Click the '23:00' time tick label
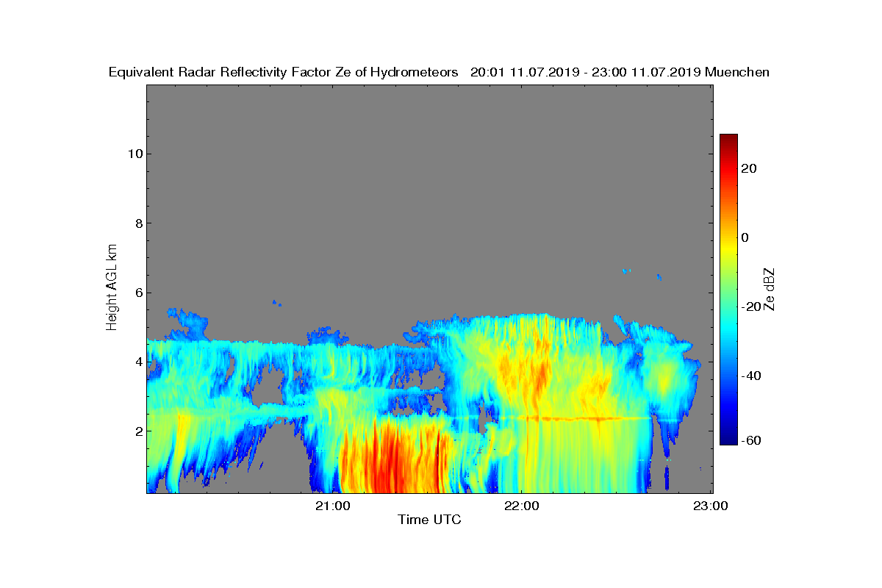The height and width of the screenshot is (588, 882). 711,506
